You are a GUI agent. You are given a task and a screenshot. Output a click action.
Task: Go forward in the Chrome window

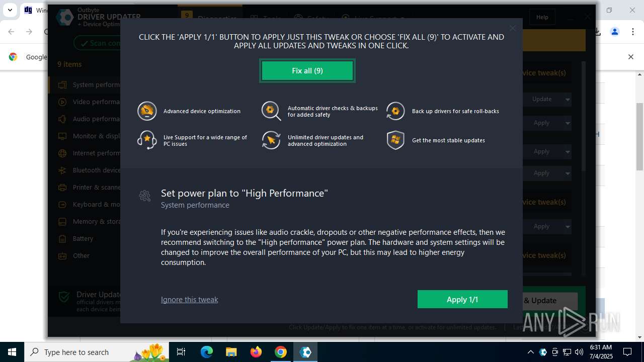point(29,32)
